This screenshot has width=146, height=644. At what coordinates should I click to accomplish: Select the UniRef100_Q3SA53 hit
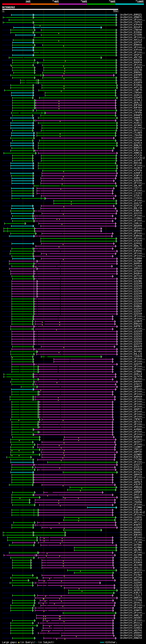[131, 98]
